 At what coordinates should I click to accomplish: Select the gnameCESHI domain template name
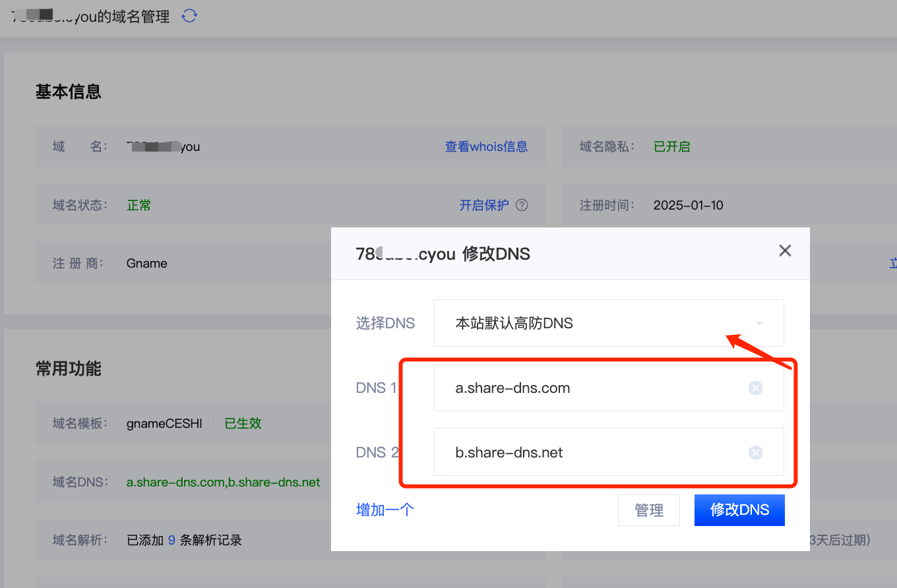click(164, 423)
